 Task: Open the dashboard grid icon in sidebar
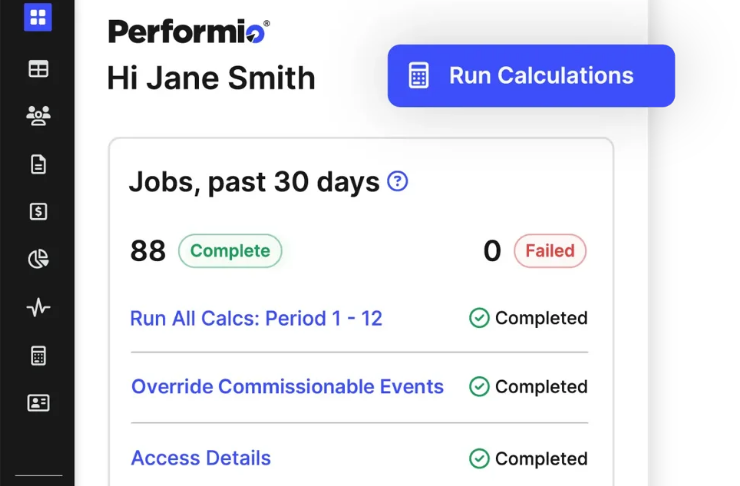pyautogui.click(x=38, y=17)
